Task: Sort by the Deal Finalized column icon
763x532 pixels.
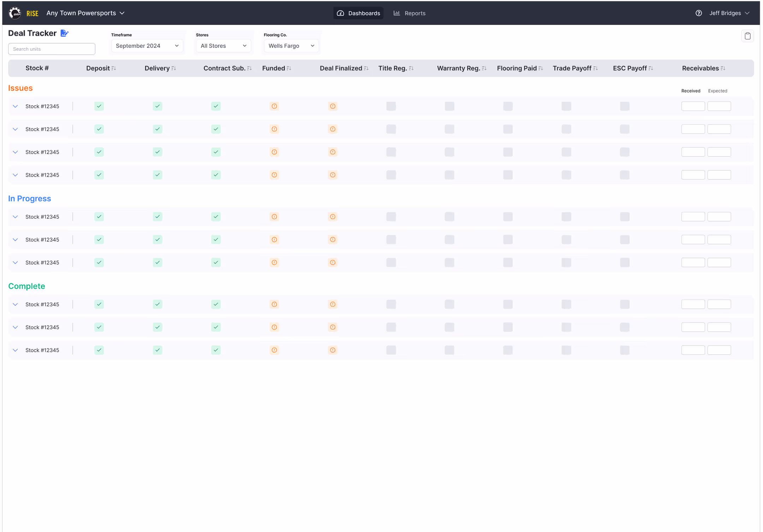Action: click(366, 69)
